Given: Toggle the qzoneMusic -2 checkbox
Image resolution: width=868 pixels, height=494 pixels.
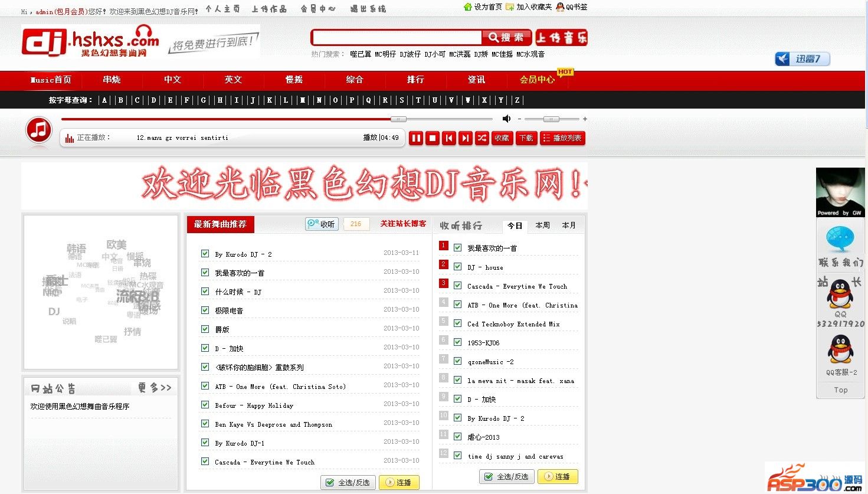Looking at the screenshot, I should tap(457, 361).
